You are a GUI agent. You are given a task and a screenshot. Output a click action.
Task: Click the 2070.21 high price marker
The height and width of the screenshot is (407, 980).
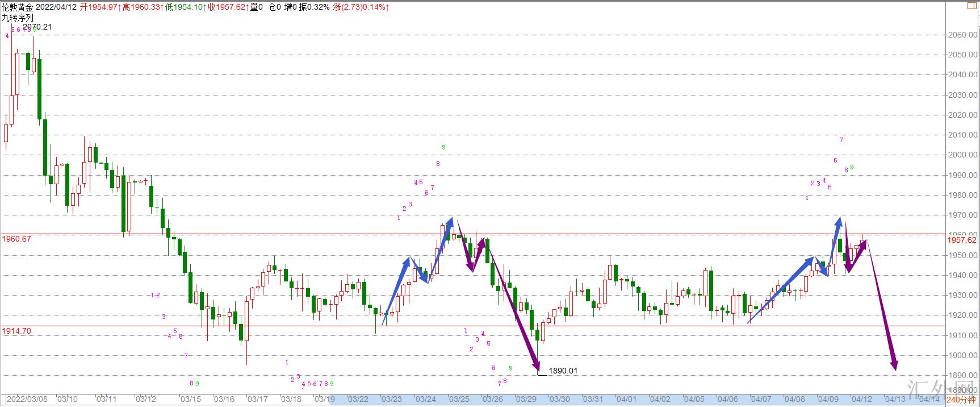[37, 27]
